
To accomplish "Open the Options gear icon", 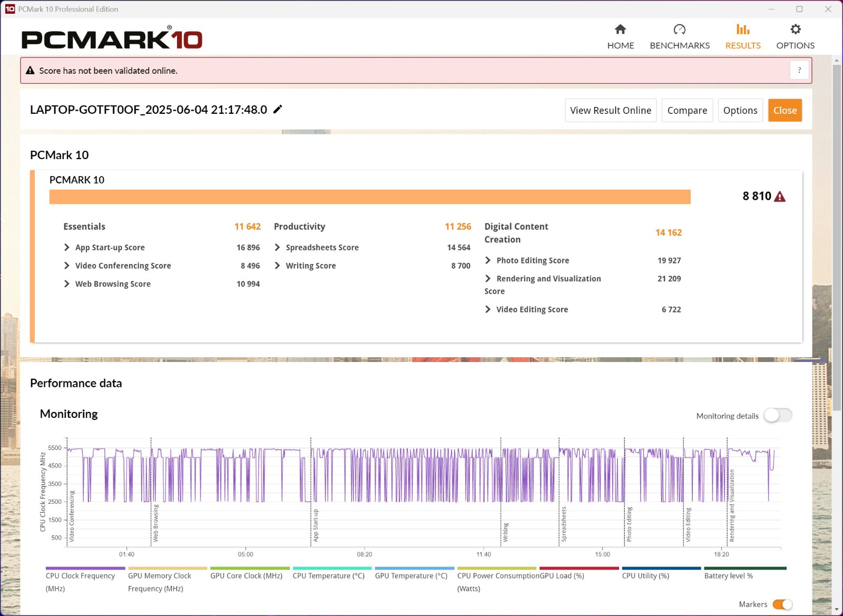I will pos(795,29).
